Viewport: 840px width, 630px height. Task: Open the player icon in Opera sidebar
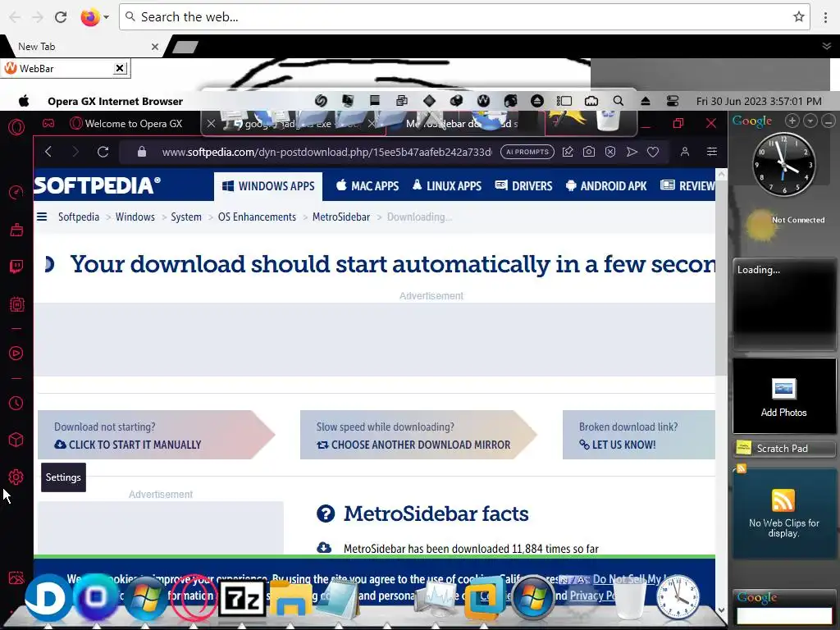(16, 353)
